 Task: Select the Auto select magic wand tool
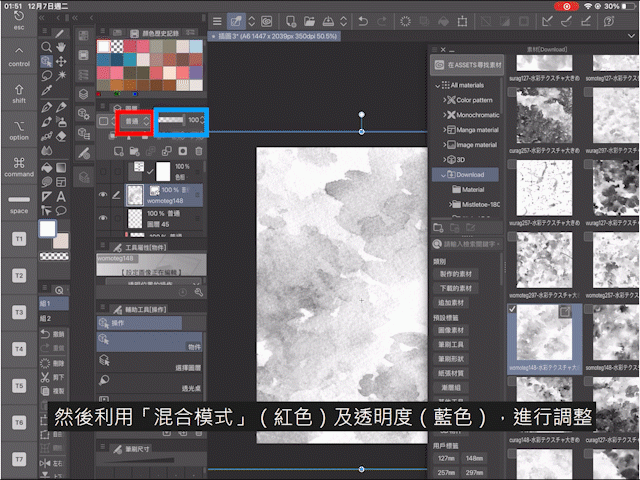coord(61,76)
